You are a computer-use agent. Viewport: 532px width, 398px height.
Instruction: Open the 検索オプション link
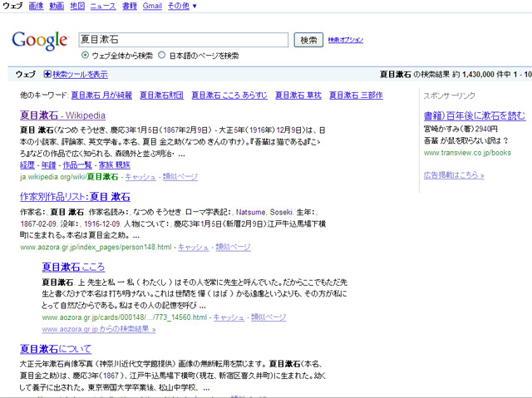point(346,40)
